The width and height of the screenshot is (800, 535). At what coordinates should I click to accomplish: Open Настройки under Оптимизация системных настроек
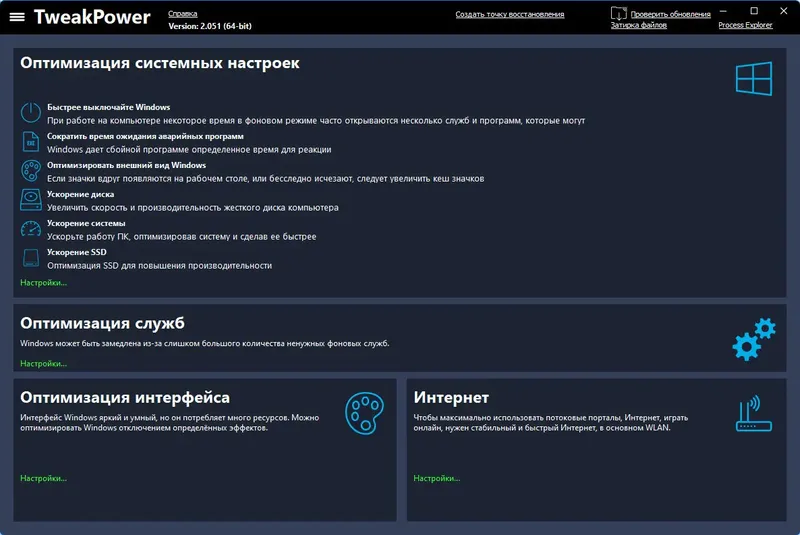43,283
